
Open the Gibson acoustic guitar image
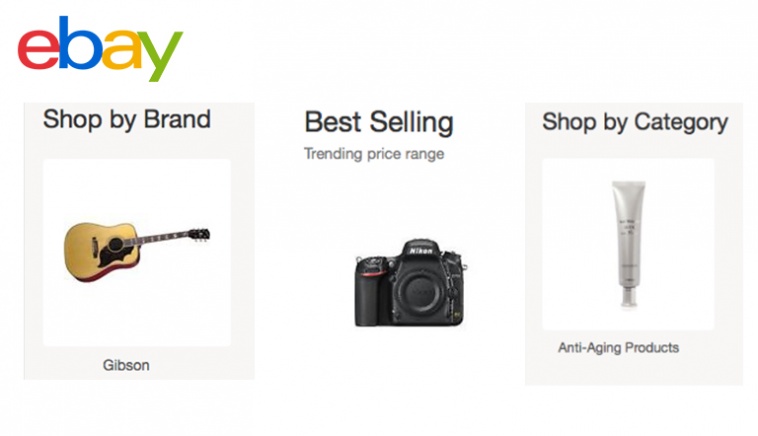coord(137,252)
